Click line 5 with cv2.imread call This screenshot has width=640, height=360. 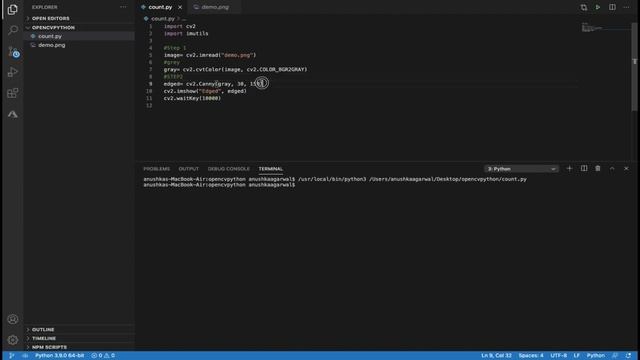point(210,55)
